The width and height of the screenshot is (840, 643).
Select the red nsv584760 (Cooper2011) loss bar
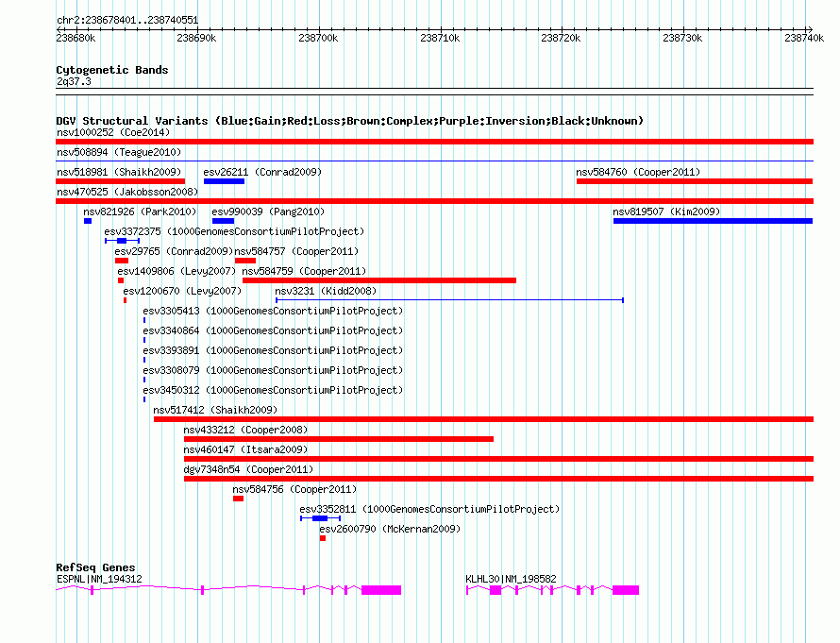click(695, 181)
